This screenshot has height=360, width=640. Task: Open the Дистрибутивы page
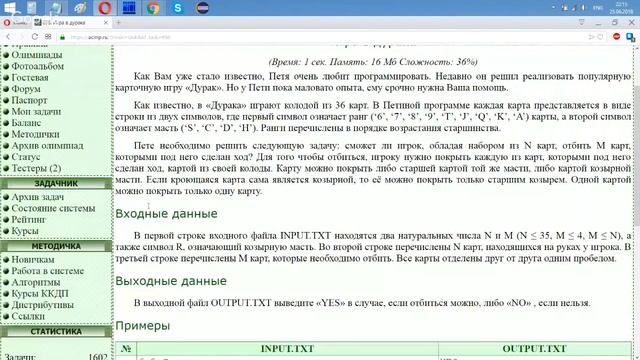click(x=42, y=305)
